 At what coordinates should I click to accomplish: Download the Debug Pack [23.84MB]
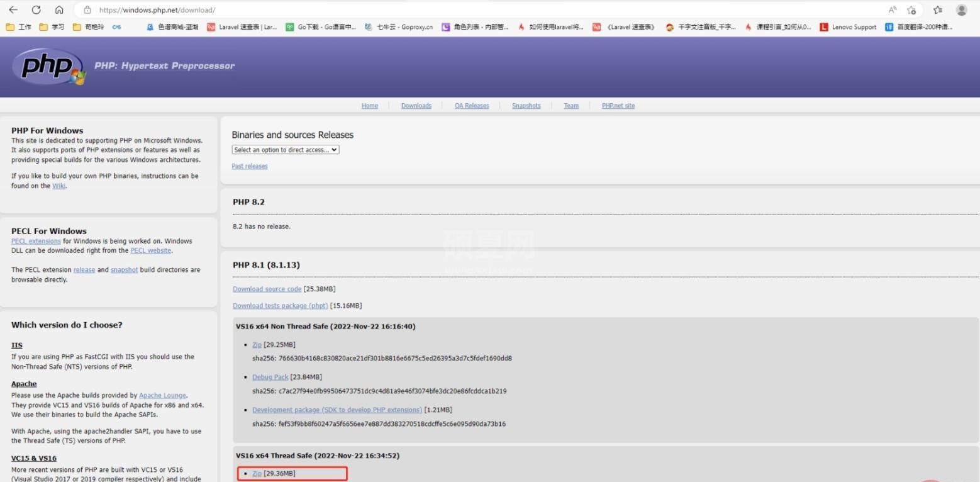click(x=270, y=377)
